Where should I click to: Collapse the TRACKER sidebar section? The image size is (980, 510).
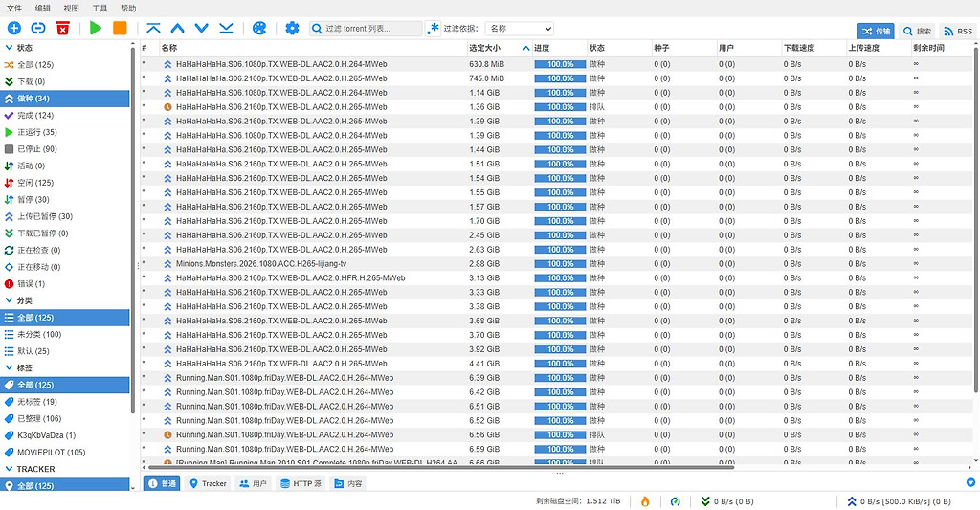9,469
